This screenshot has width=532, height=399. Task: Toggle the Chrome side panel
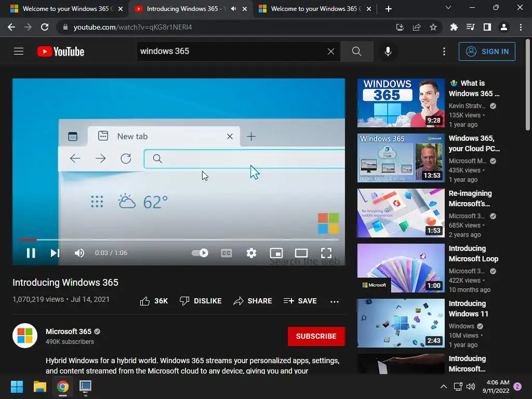tap(487, 27)
